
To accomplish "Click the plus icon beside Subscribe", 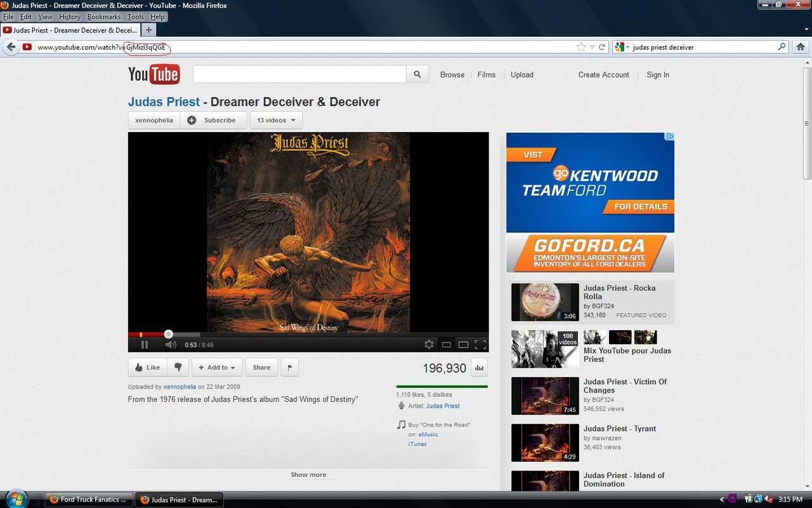I will [x=192, y=120].
